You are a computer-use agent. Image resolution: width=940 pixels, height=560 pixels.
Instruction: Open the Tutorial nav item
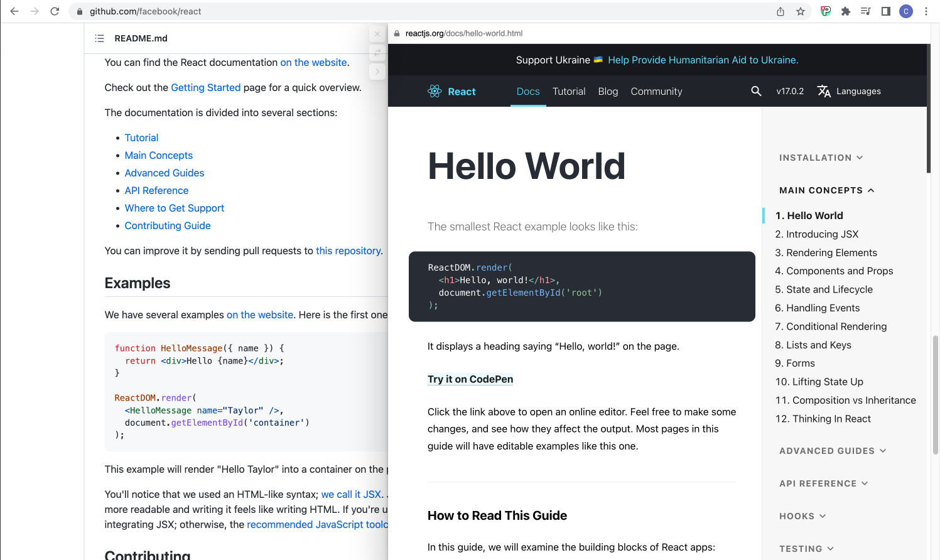(x=569, y=91)
